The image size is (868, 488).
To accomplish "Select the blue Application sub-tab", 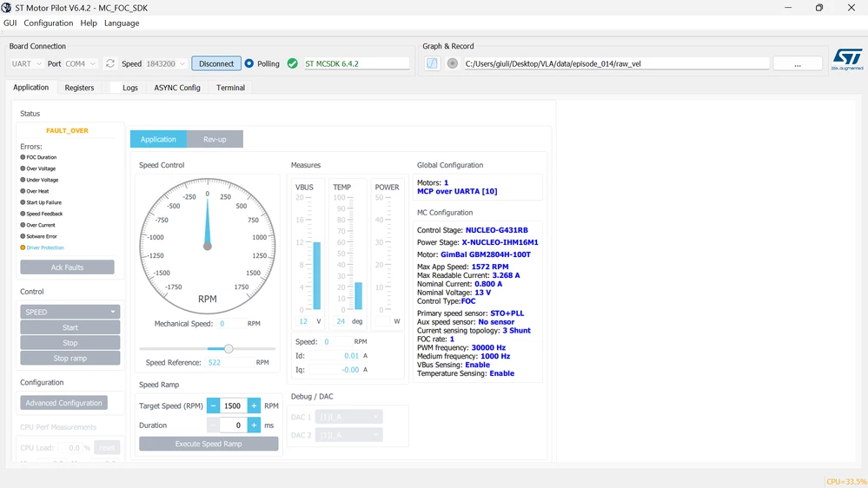I will tap(158, 140).
